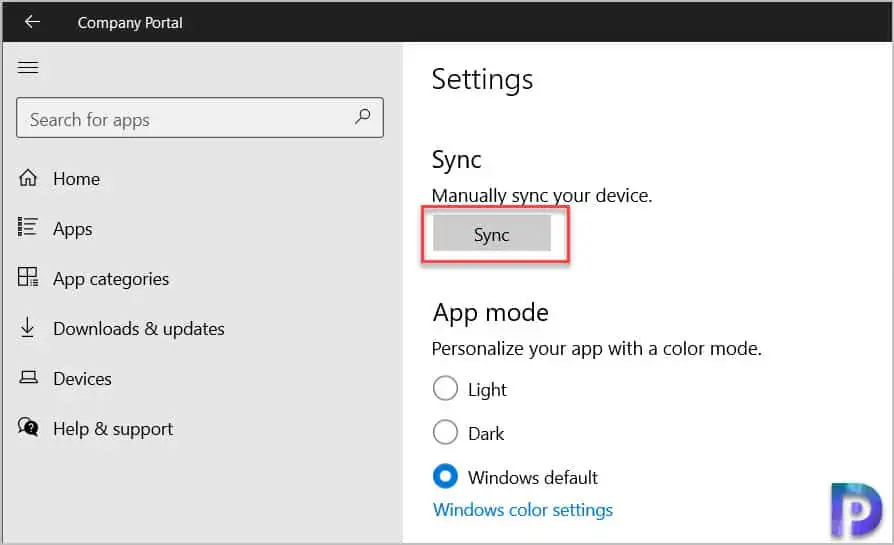894x545 pixels.
Task: Click the search magnifier icon
Action: point(363,117)
